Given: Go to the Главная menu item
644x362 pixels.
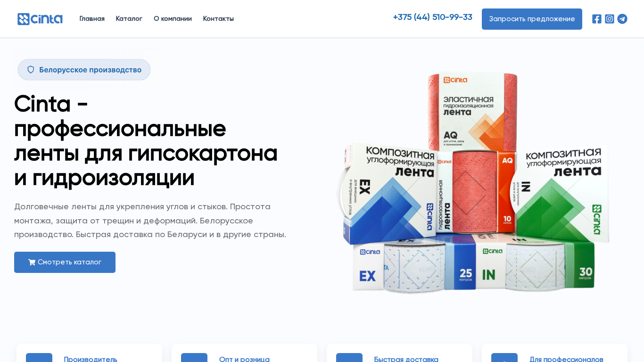Looking at the screenshot, I should coord(92,19).
